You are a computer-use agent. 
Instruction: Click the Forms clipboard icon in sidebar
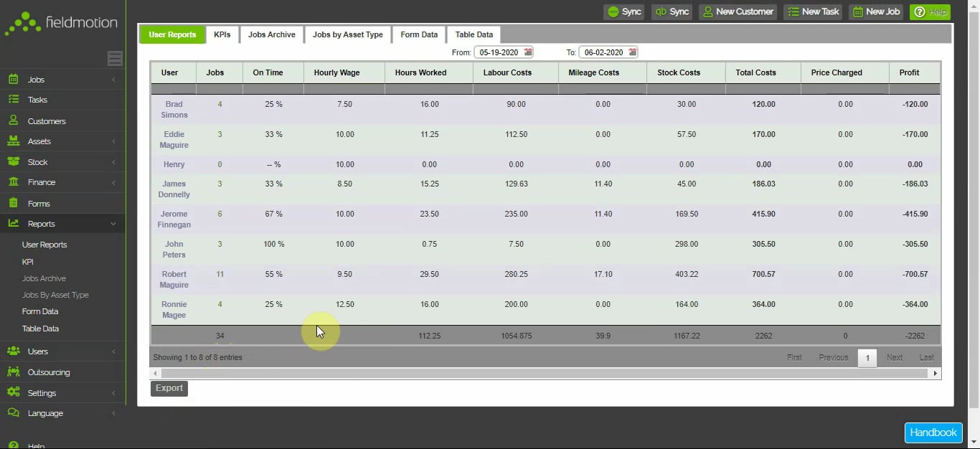(x=14, y=203)
